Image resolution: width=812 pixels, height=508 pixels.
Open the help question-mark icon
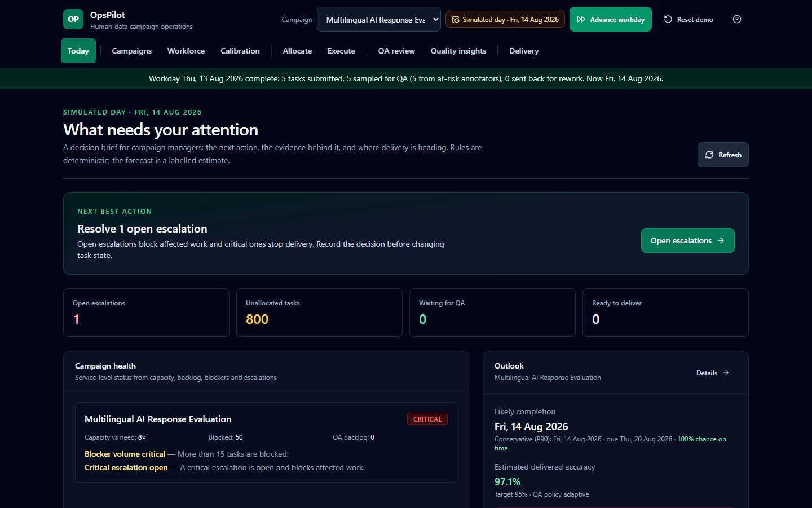737,19
